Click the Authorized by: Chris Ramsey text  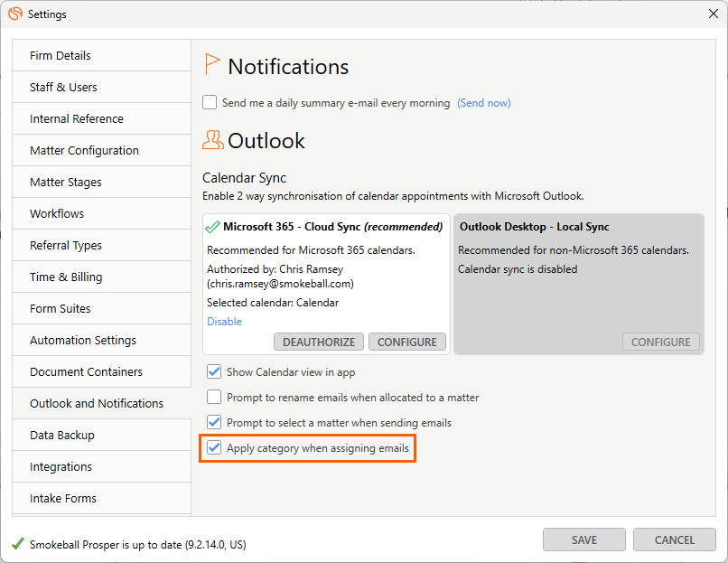coord(275,269)
